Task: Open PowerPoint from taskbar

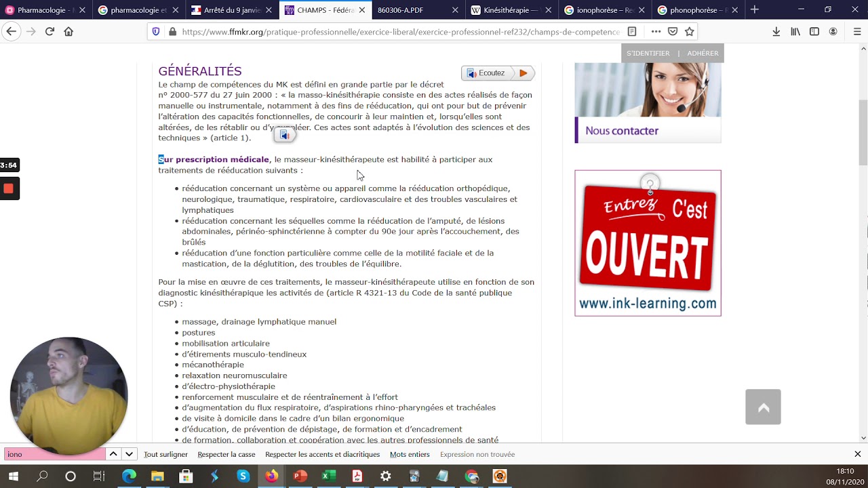Action: pos(300,476)
